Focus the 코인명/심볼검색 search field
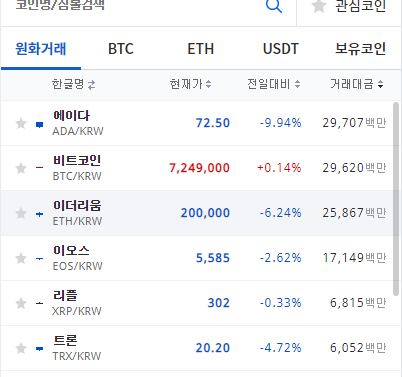The height and width of the screenshot is (377, 402). pyautogui.click(x=133, y=6)
